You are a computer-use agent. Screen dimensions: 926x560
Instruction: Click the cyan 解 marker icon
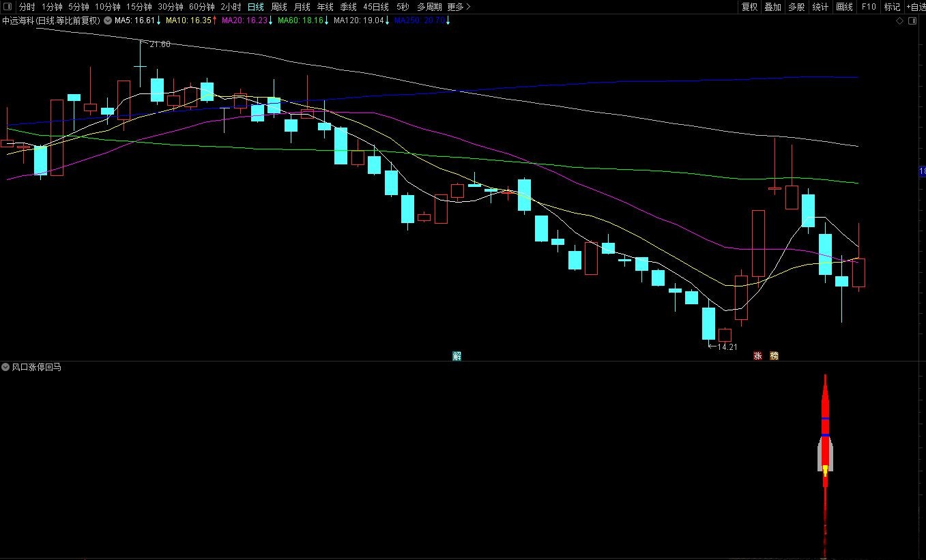click(457, 355)
